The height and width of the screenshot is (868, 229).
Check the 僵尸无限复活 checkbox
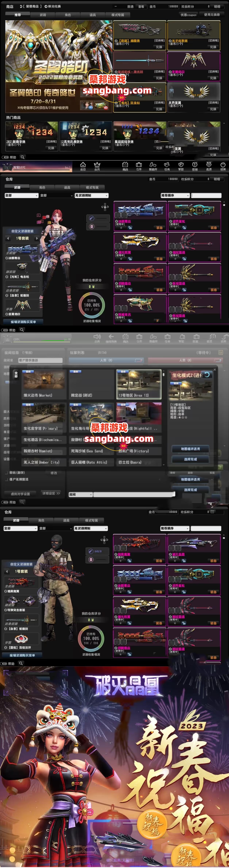tap(6, 479)
